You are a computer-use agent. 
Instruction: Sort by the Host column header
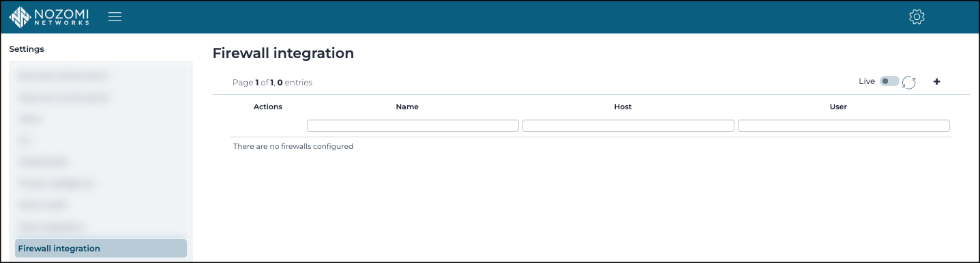[623, 107]
